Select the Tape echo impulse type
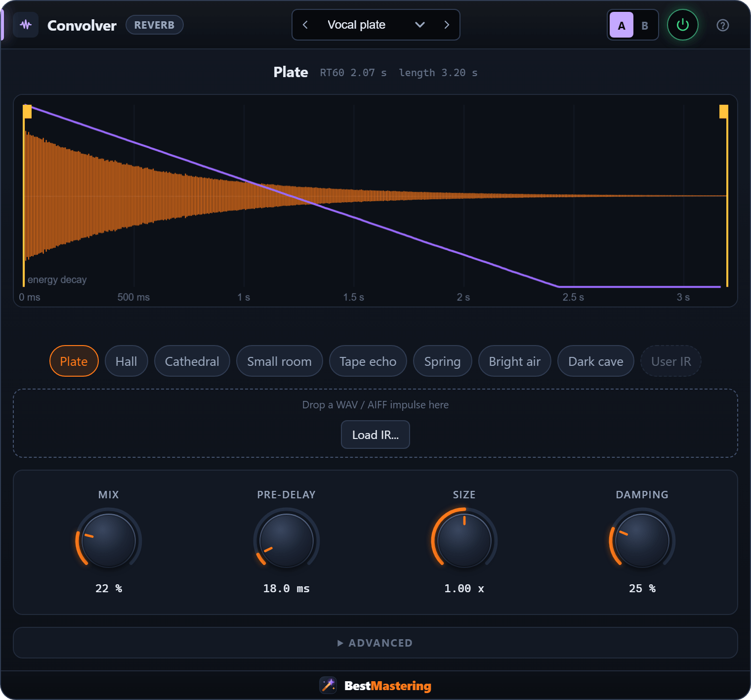Image resolution: width=751 pixels, height=700 pixels. (368, 361)
